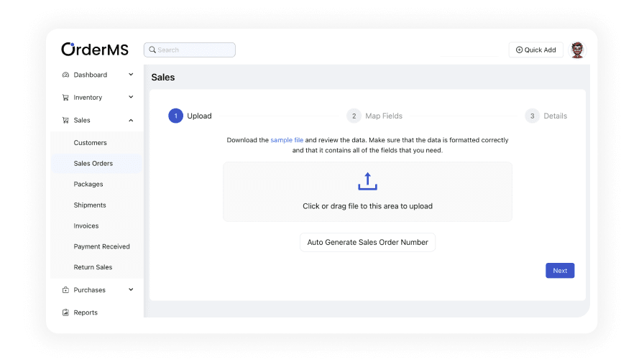Expand the Dashboard menu chevron
The width and height of the screenshot is (644, 362).
coord(131,75)
